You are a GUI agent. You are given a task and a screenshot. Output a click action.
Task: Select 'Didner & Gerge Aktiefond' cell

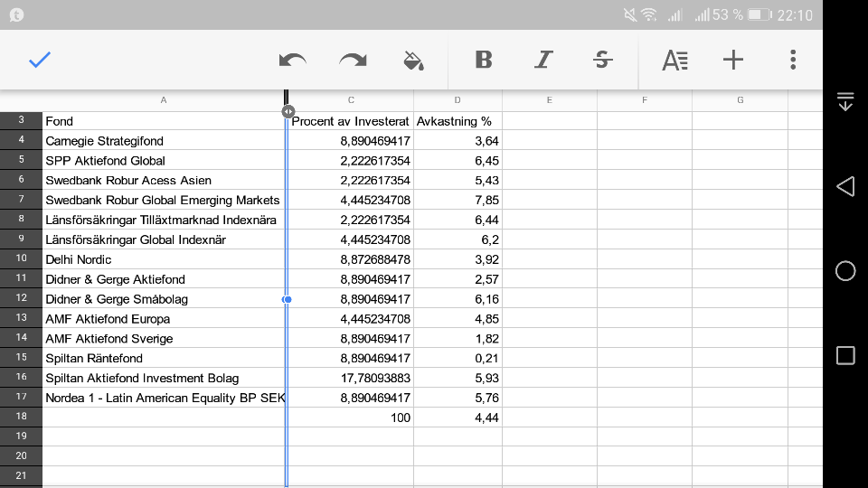tap(164, 279)
